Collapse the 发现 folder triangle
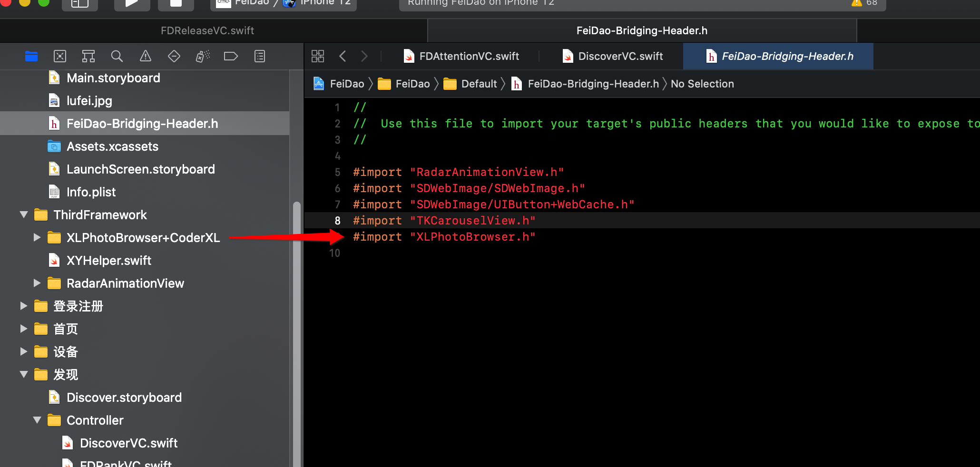This screenshot has height=467, width=980. [24, 375]
